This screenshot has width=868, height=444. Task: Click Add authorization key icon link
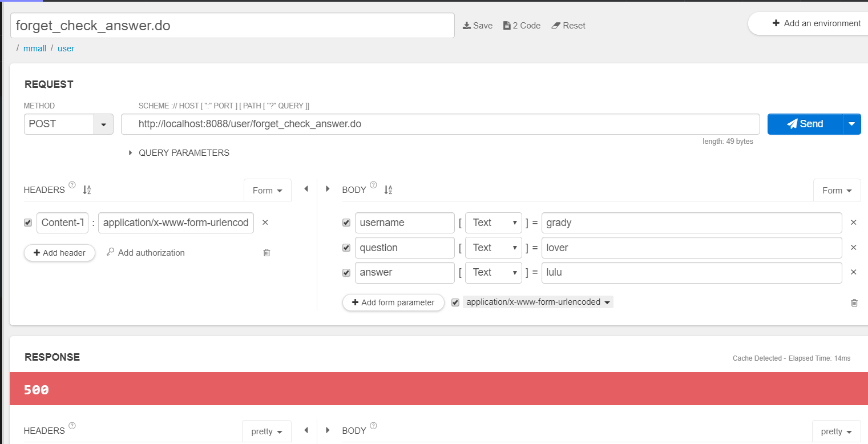click(146, 252)
